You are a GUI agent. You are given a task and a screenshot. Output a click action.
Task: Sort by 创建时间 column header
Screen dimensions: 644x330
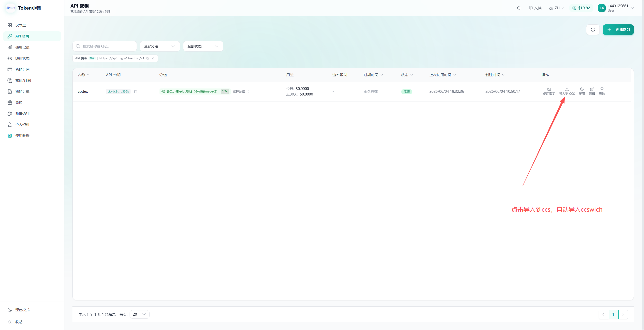click(495, 75)
